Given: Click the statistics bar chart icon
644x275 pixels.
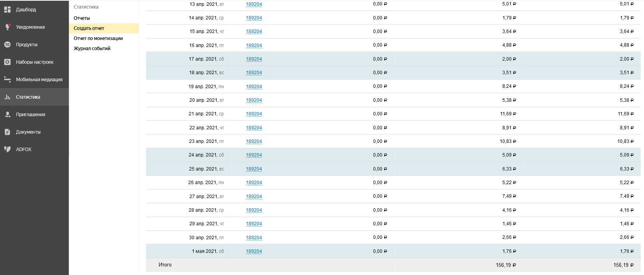Looking at the screenshot, I should point(7,97).
